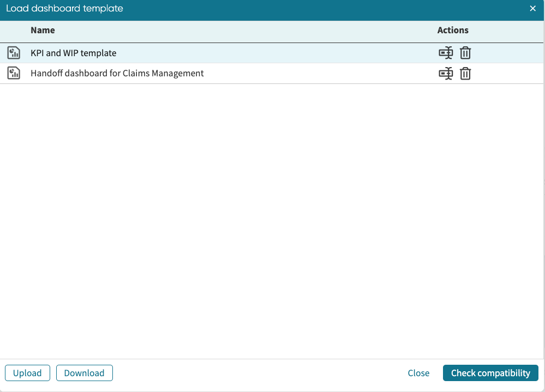This screenshot has height=392, width=545.
Task: Click the Load dashboard template title text
Action: point(64,8)
